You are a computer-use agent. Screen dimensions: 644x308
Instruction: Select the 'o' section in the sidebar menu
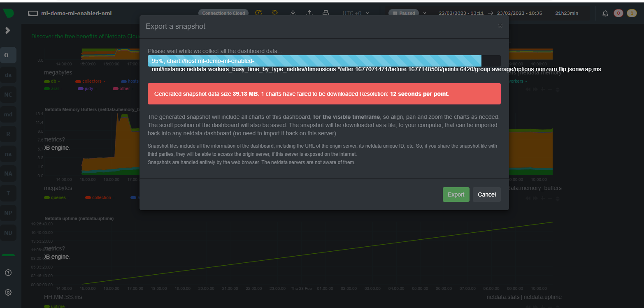[8, 55]
